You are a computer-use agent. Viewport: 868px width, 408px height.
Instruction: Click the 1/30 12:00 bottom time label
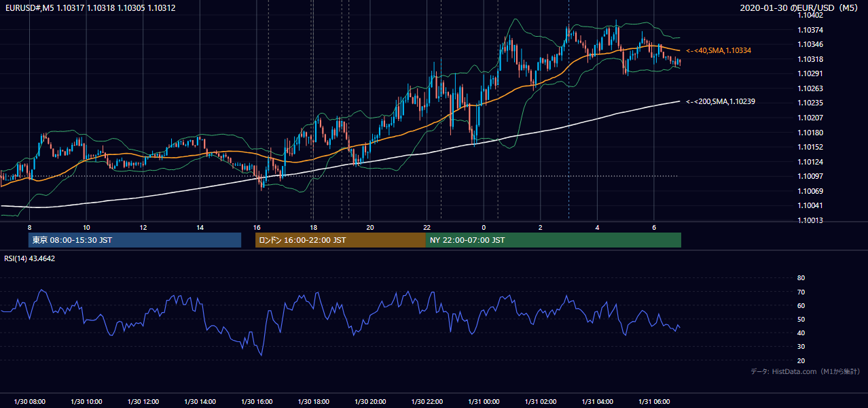click(143, 402)
